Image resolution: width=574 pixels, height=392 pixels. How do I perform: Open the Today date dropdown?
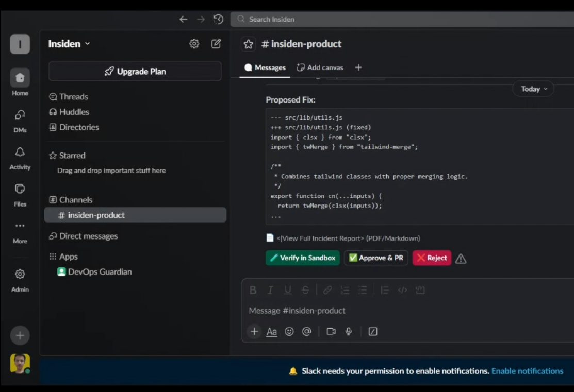533,89
